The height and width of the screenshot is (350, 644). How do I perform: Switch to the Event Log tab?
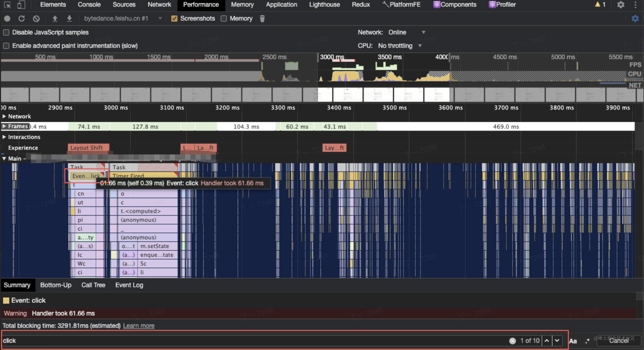click(129, 285)
